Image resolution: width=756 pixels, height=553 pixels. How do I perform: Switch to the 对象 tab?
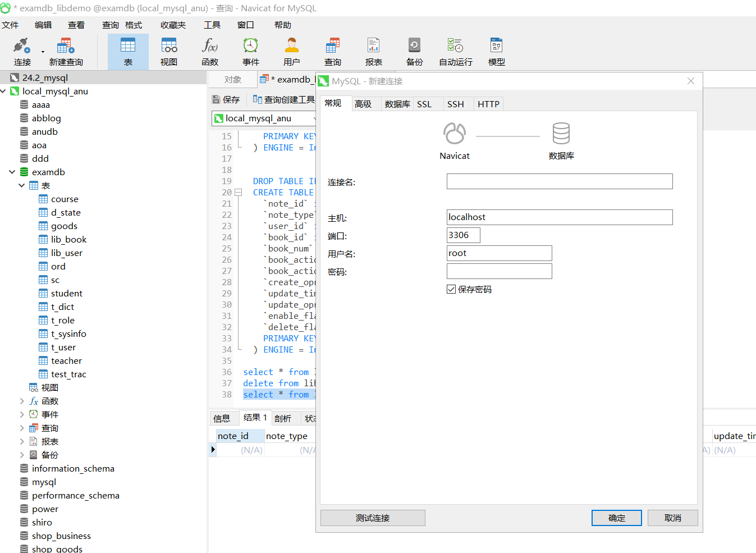click(x=233, y=80)
